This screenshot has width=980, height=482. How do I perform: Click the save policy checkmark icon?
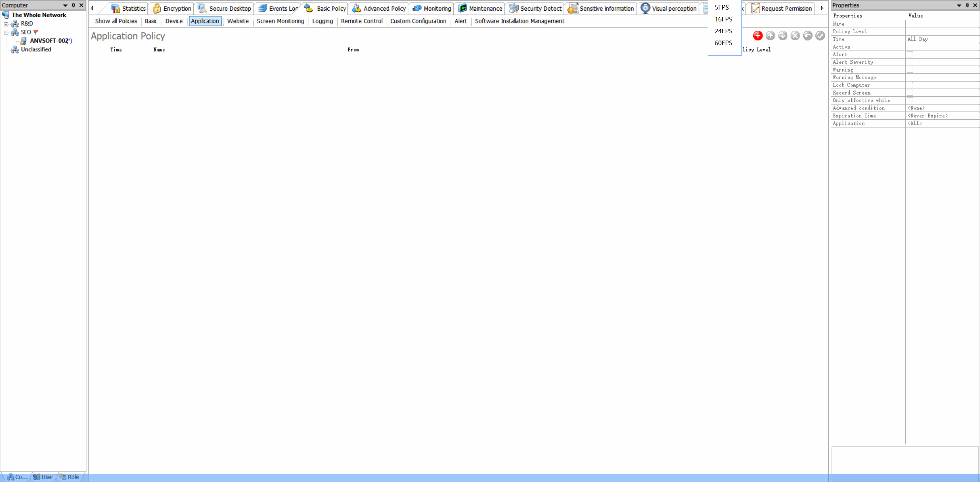tap(820, 36)
